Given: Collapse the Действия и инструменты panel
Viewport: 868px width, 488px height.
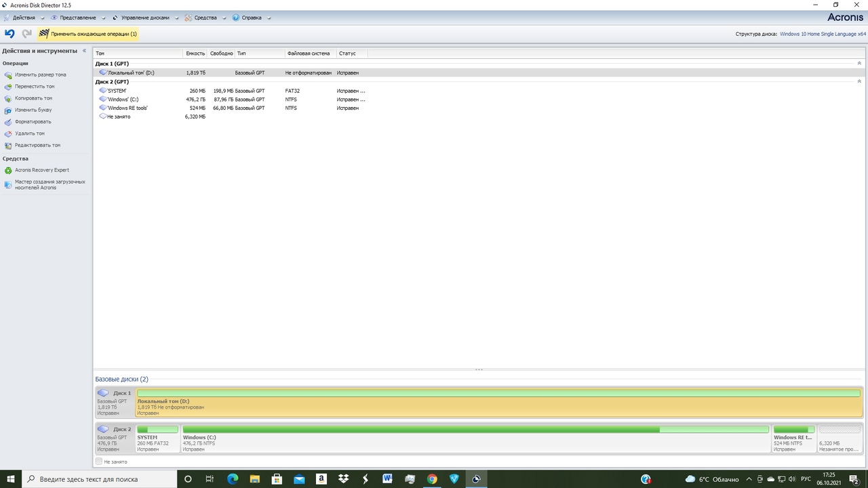Looking at the screenshot, I should [x=84, y=51].
